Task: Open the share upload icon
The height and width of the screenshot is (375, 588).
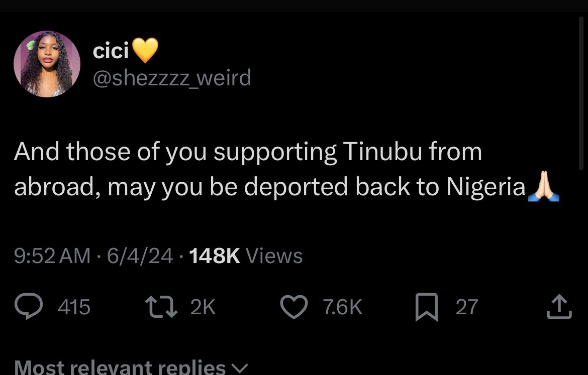Action: click(559, 307)
